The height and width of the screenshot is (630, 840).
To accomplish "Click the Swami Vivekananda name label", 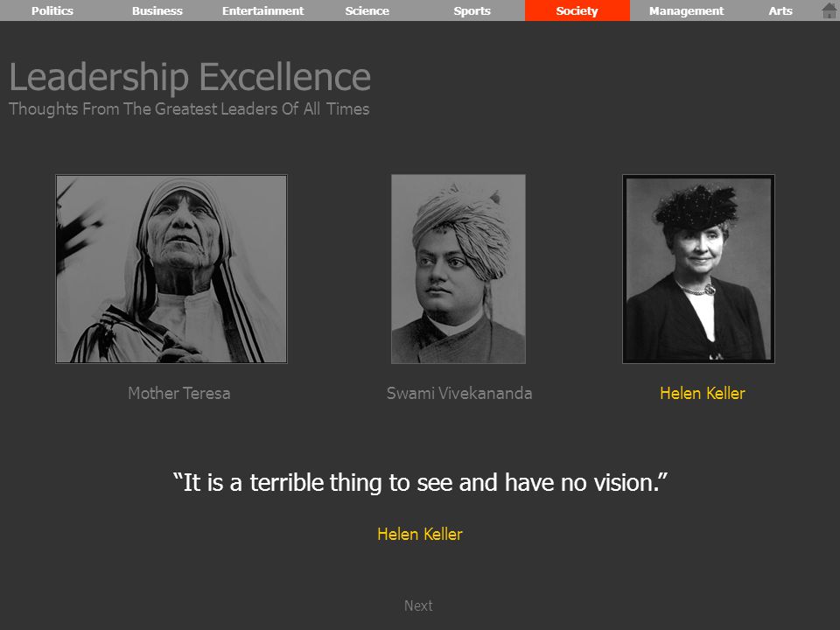I will (459, 393).
